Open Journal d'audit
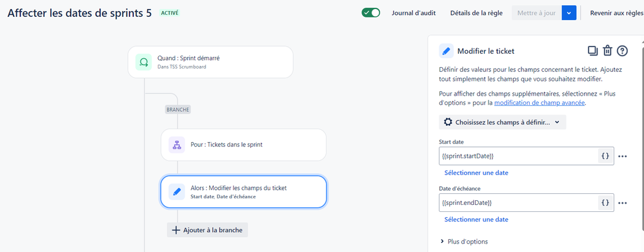644x252 pixels. click(x=414, y=13)
